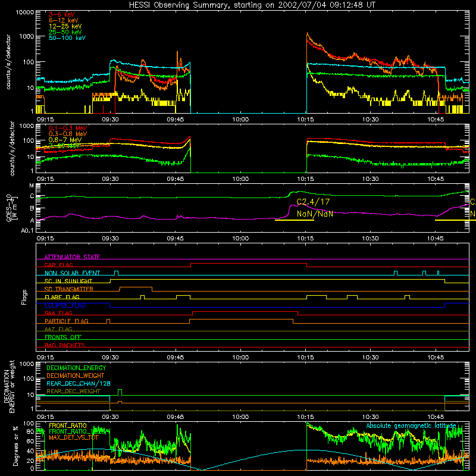The image size is (476, 476).
Task: Select the C2.4/17 flare annotation
Action: coord(313,202)
